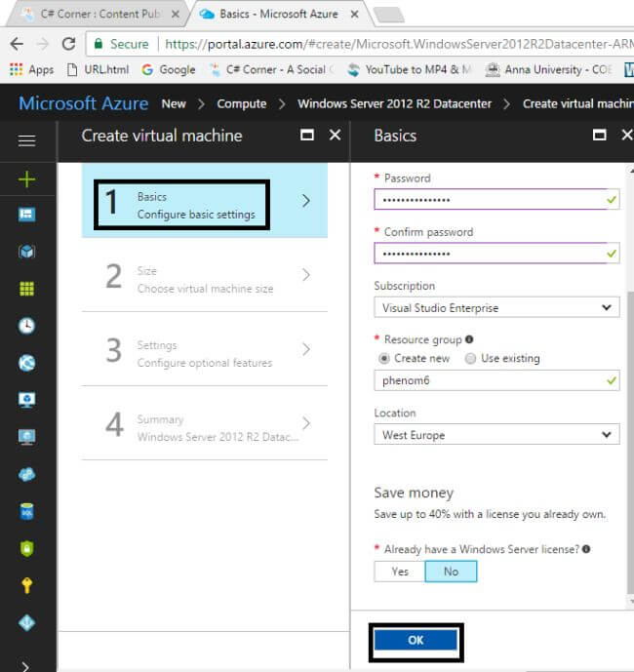
Task: Open the Resource groups cube icon
Action: [26, 252]
